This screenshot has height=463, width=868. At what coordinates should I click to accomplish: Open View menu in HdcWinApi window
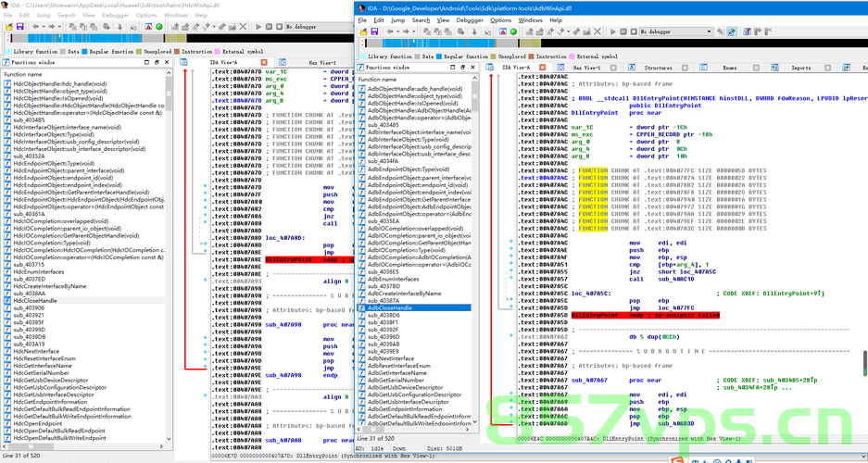(89, 15)
